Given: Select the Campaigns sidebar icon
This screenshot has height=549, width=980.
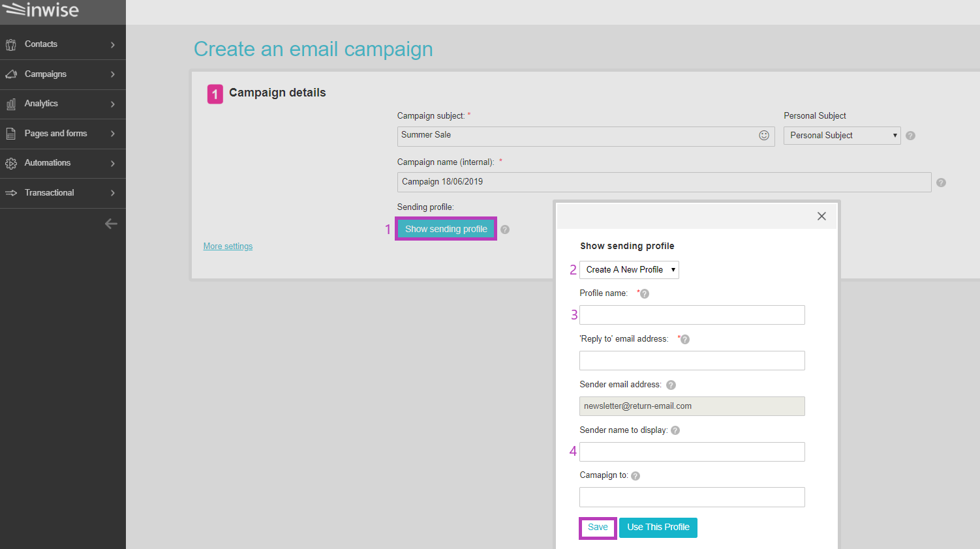Looking at the screenshot, I should pos(10,74).
